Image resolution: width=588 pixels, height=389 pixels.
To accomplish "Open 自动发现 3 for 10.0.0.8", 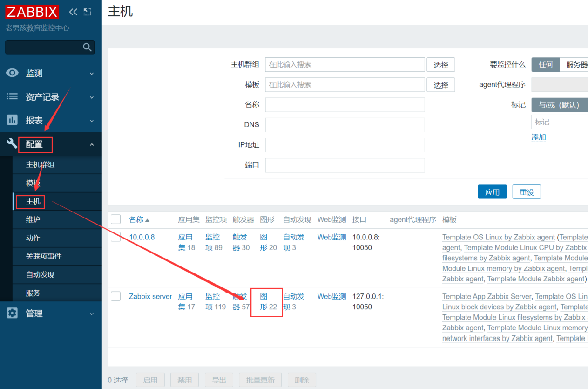I will pyautogui.click(x=294, y=242).
